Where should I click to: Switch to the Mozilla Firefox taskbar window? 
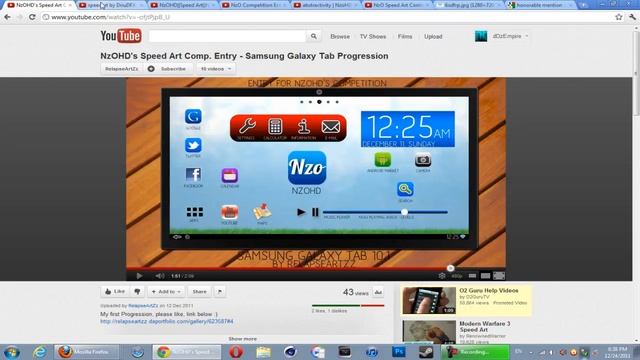click(87, 352)
